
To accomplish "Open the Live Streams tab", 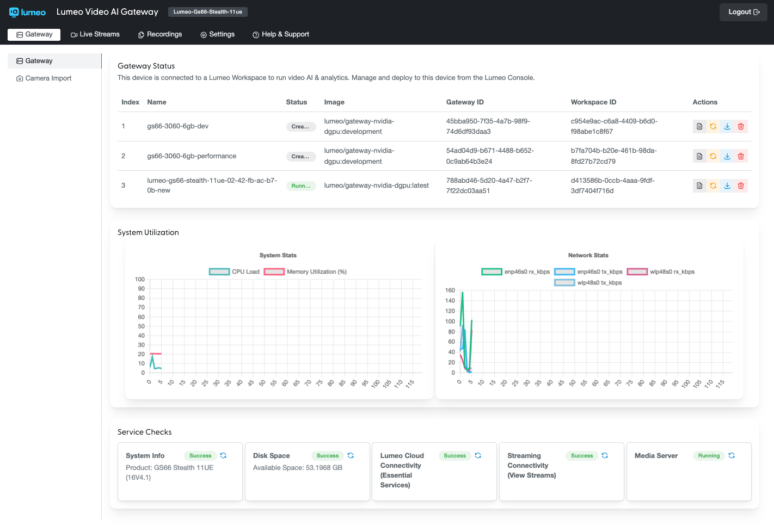I will pyautogui.click(x=95, y=34).
